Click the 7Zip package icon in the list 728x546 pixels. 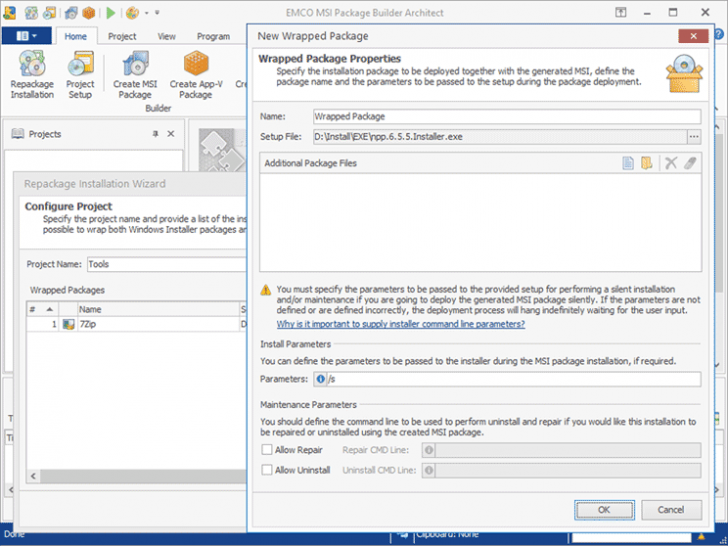click(68, 324)
